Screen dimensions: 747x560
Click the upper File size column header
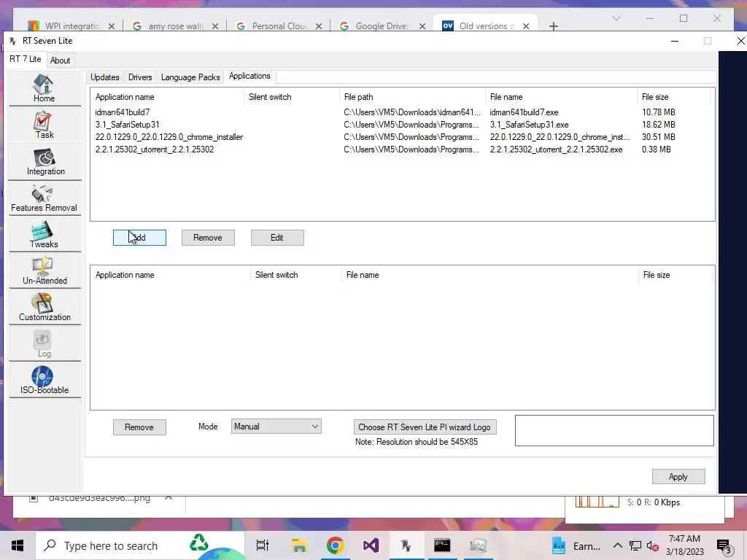[x=673, y=97]
